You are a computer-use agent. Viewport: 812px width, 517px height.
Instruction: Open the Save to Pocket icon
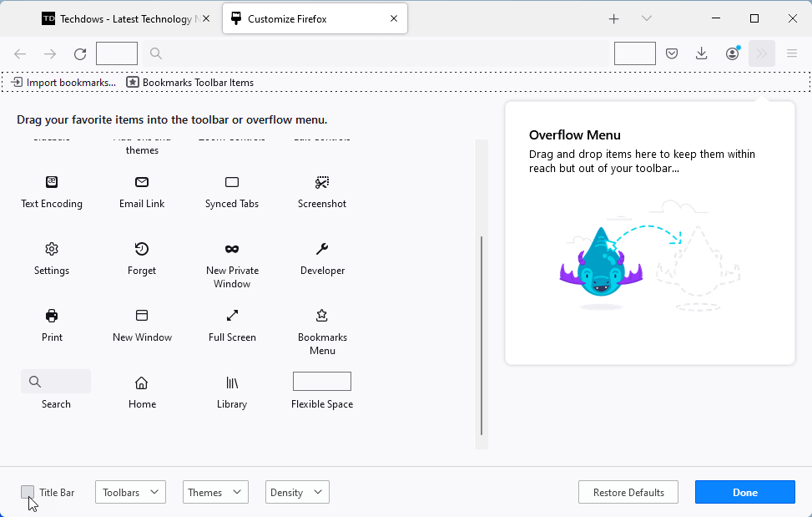point(672,53)
